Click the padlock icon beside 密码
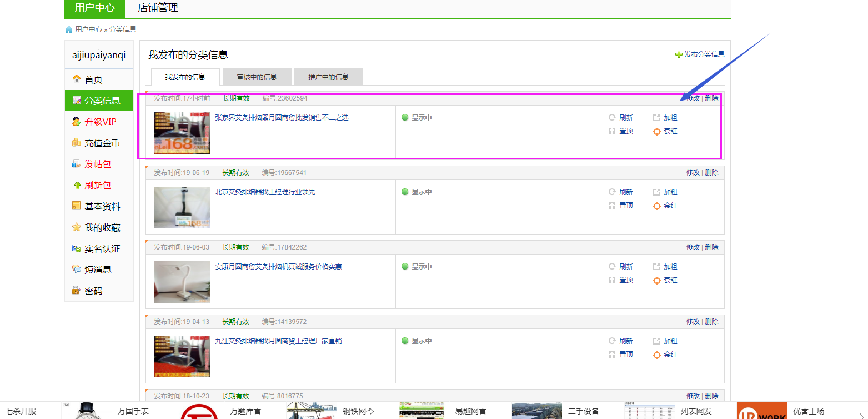This screenshot has height=419, width=868. [x=77, y=291]
